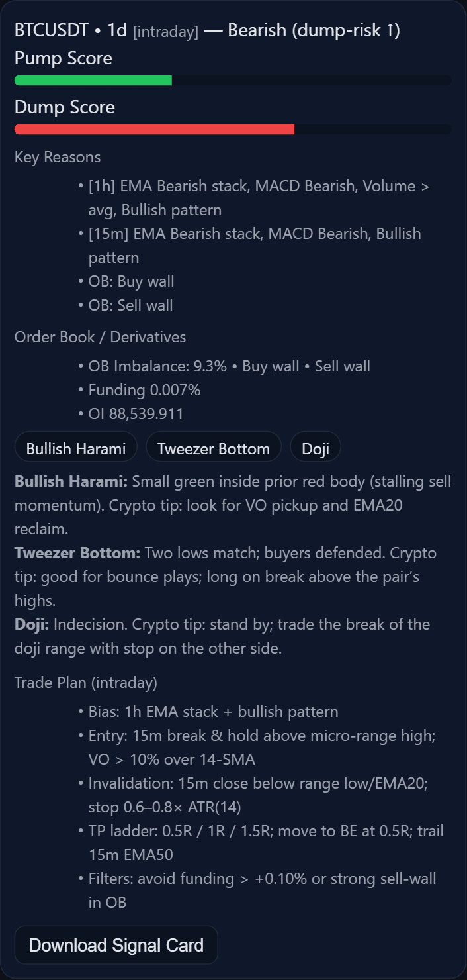
Task: Click the bold Doji description label
Action: (32, 624)
